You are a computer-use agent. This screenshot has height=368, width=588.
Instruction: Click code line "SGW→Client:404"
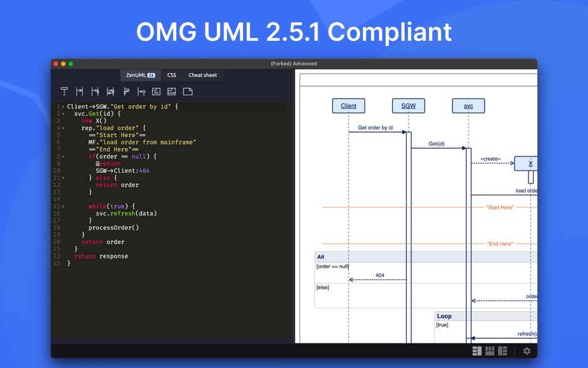click(x=123, y=171)
